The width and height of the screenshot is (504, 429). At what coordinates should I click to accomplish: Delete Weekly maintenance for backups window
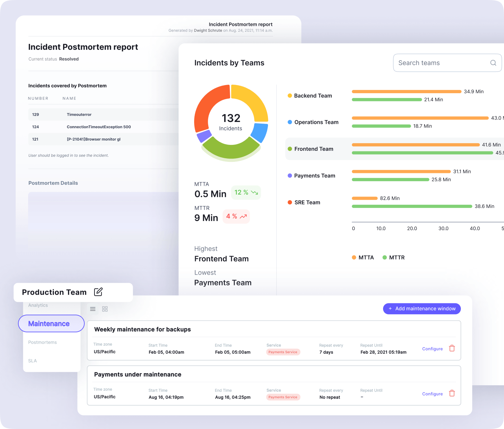[x=452, y=348]
